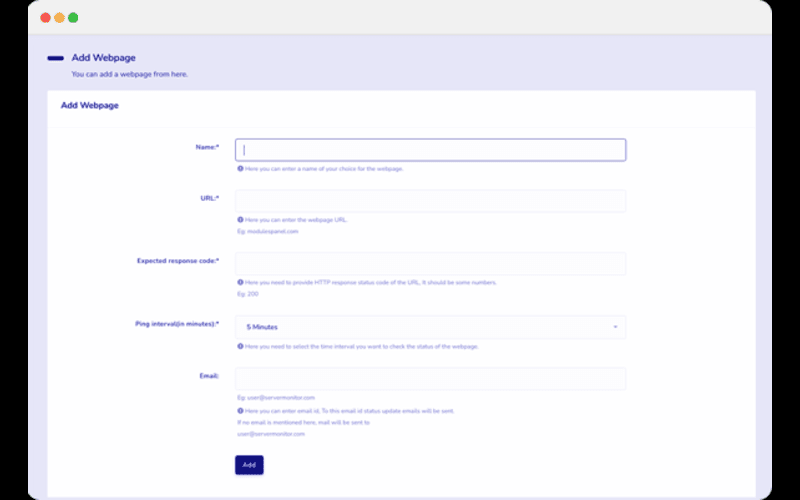Click the 'Name:*' field label
The image size is (800, 500).
click(x=208, y=147)
